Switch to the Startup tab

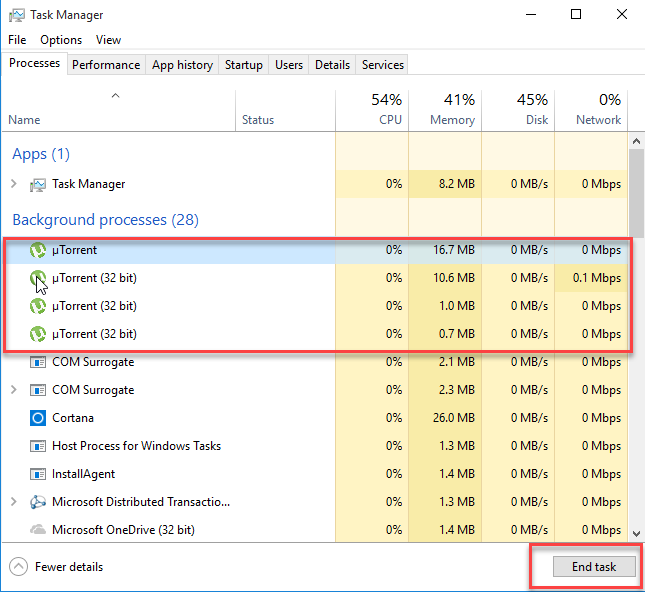click(x=244, y=65)
